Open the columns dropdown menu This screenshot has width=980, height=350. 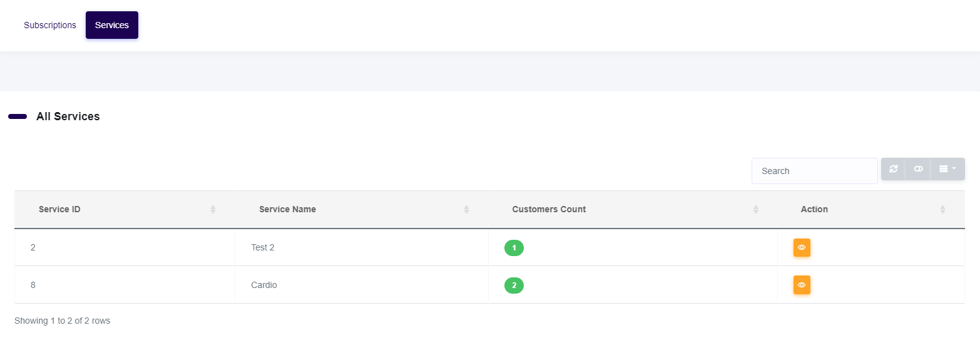(x=947, y=169)
